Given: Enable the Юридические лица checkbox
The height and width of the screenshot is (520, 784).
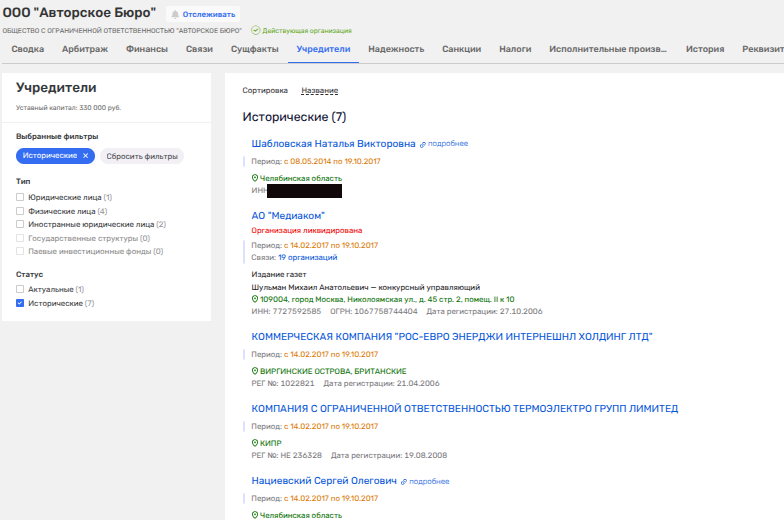Looking at the screenshot, I should [x=20, y=198].
